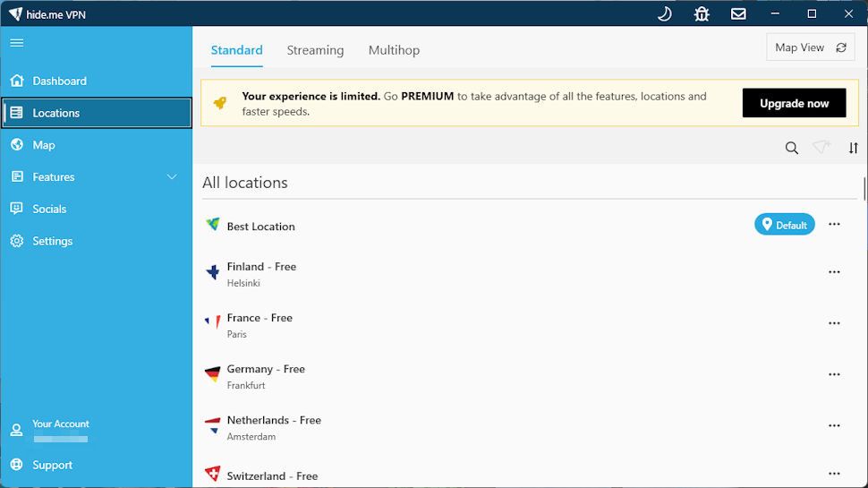The height and width of the screenshot is (488, 868).
Task: Open more options for Finland - Free
Action: (834, 272)
